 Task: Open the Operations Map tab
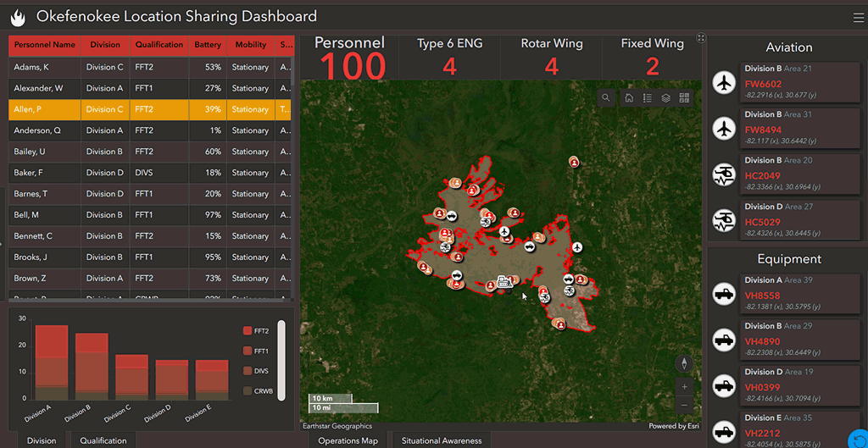pos(348,440)
